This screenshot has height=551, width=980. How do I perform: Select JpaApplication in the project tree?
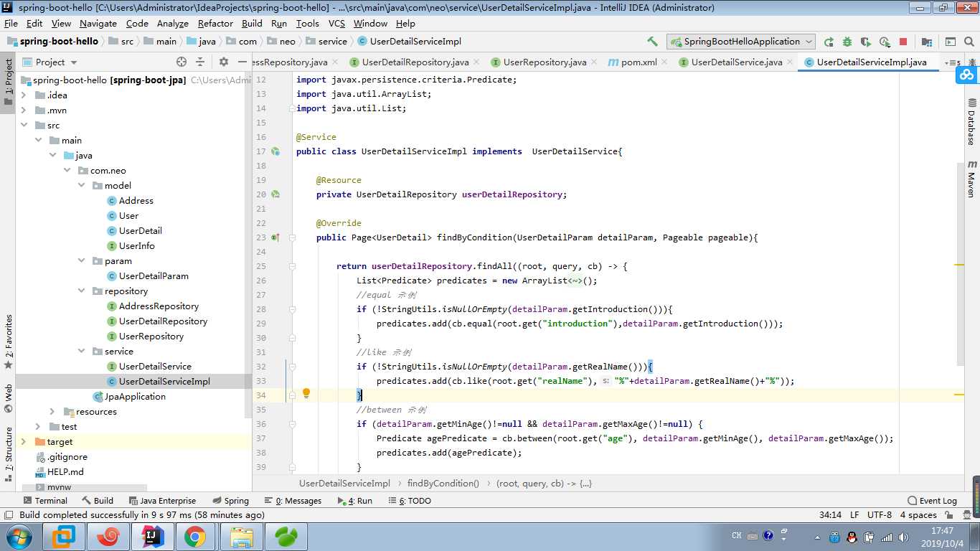pos(135,397)
